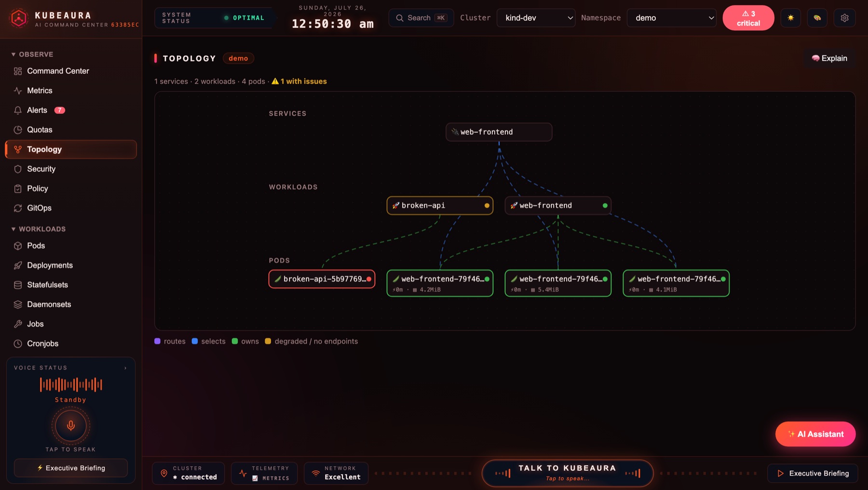Open the AI Assistant
The image size is (868, 490).
pos(815,434)
